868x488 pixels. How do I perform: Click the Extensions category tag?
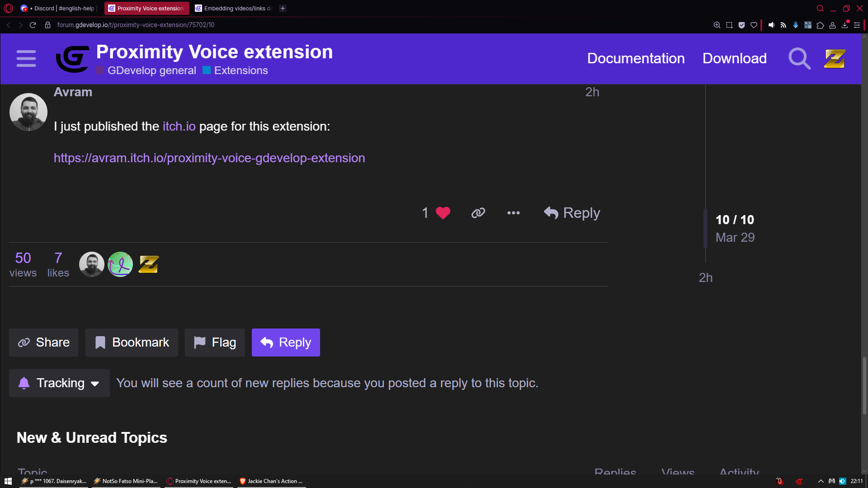click(241, 70)
